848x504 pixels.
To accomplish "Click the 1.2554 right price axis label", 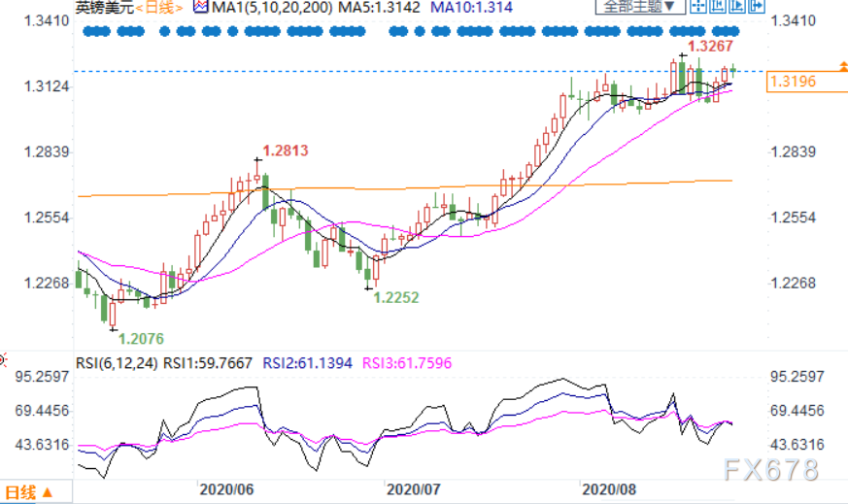I will (x=793, y=218).
